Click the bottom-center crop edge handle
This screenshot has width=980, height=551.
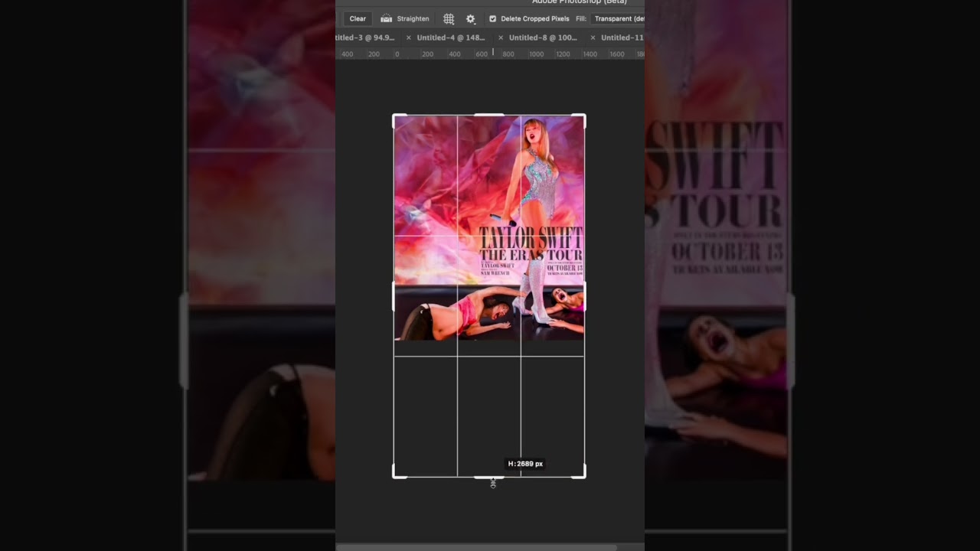point(489,478)
